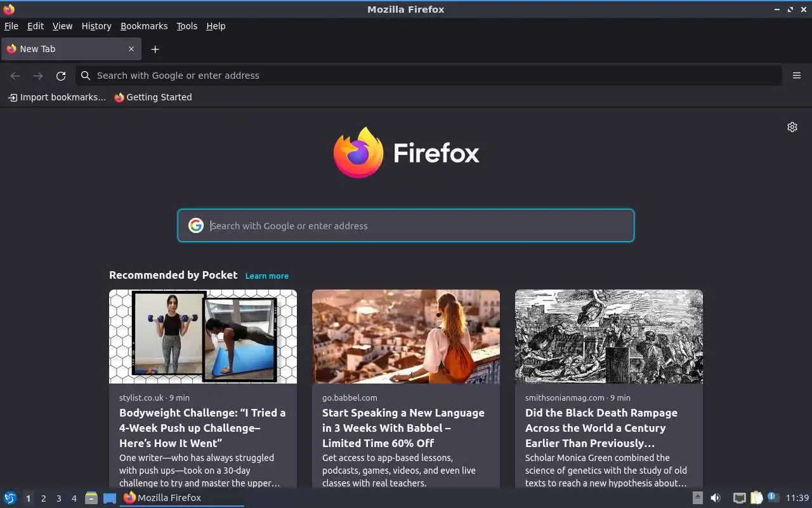The height and width of the screenshot is (508, 812).
Task: Click the Firefox icon in the title bar
Action: [x=9, y=10]
